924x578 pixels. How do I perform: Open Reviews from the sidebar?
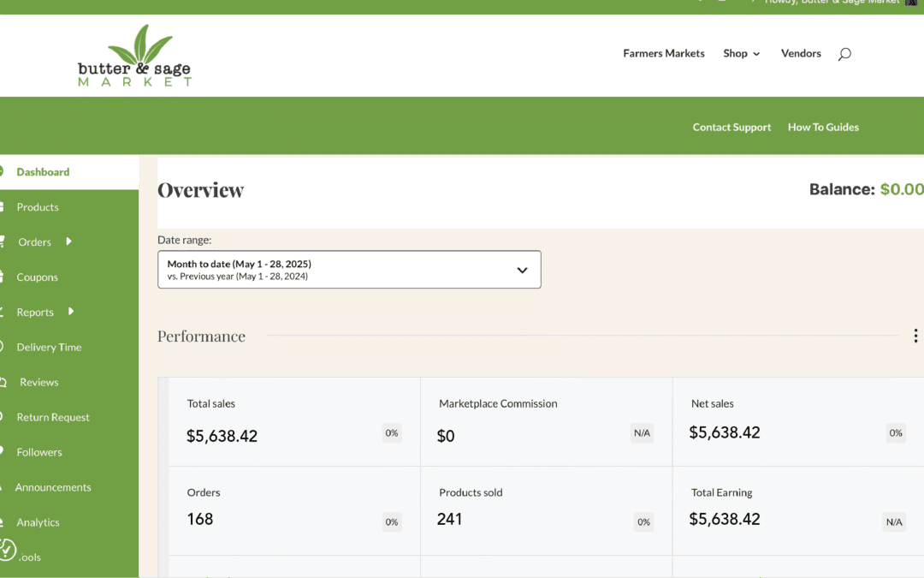click(39, 382)
